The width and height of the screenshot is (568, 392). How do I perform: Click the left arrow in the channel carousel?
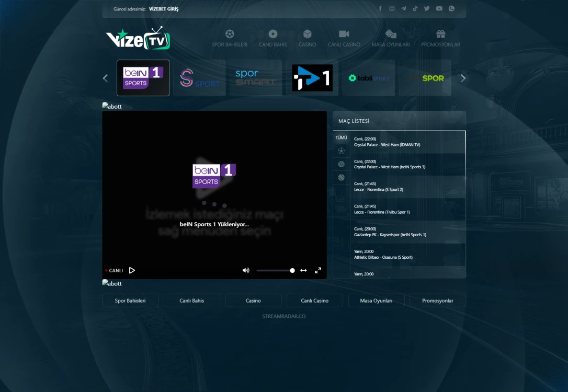click(x=105, y=78)
